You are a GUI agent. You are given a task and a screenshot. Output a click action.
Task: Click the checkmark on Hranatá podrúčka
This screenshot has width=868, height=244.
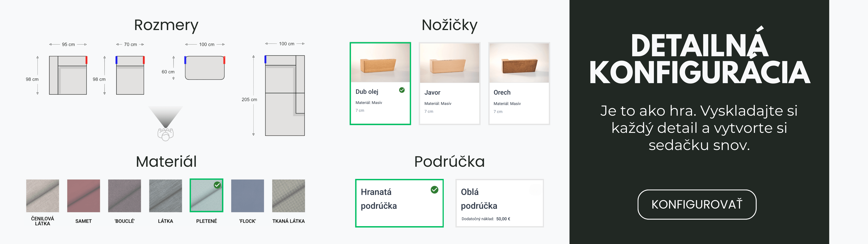pos(434,190)
